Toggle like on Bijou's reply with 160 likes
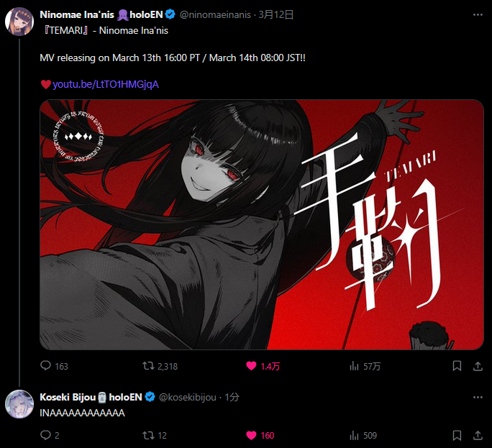 coord(260,435)
